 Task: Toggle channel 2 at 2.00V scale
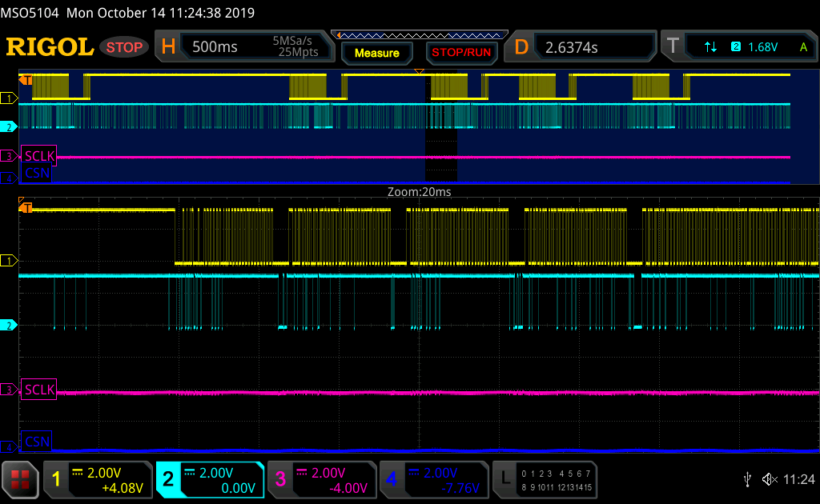coord(211,479)
